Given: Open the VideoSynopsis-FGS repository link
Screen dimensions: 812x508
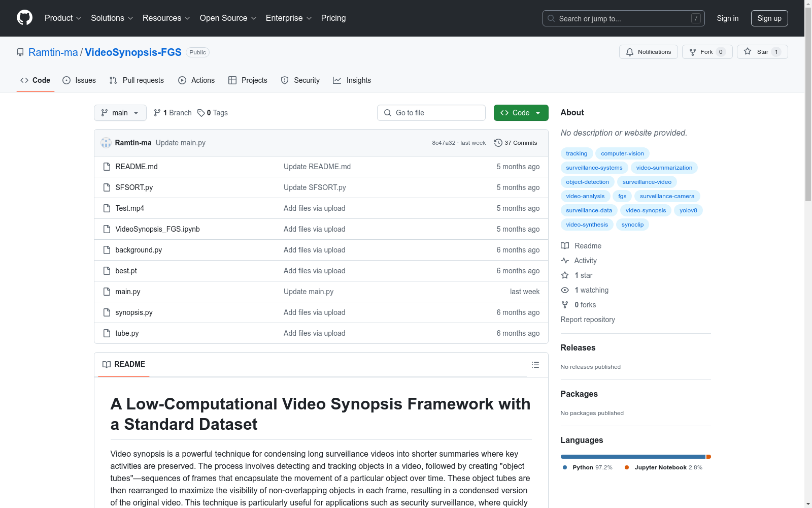Looking at the screenshot, I should 133,52.
